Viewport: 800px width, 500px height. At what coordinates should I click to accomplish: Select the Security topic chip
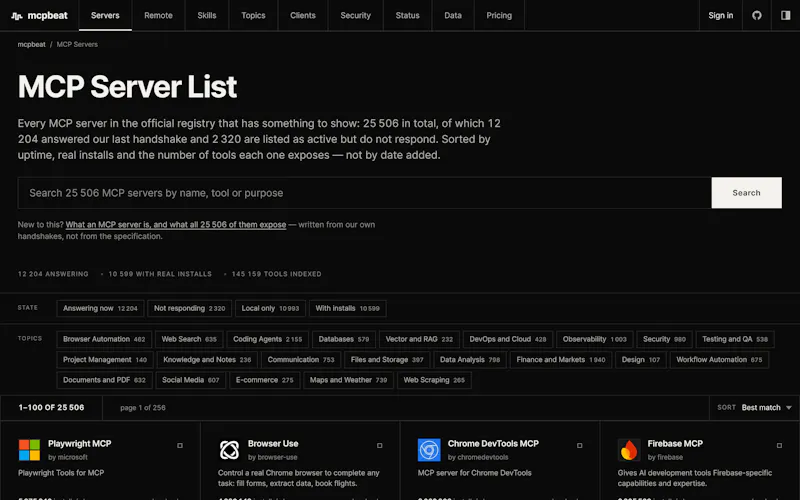664,339
